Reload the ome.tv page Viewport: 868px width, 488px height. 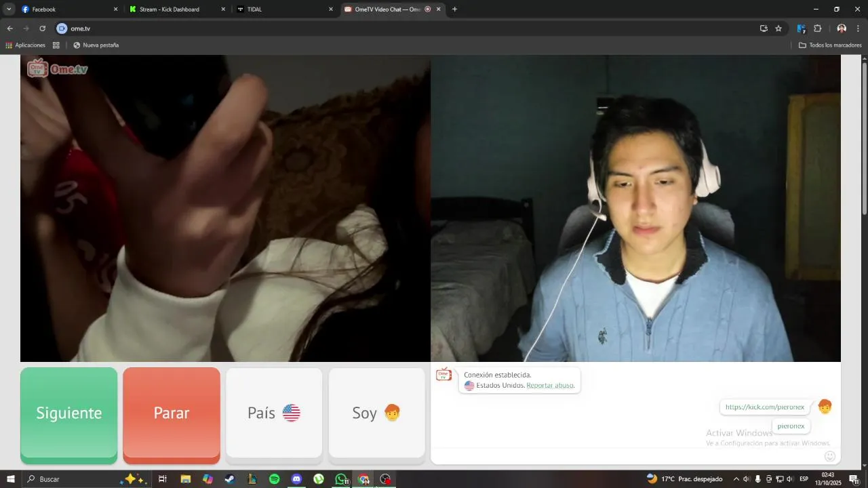[42, 28]
